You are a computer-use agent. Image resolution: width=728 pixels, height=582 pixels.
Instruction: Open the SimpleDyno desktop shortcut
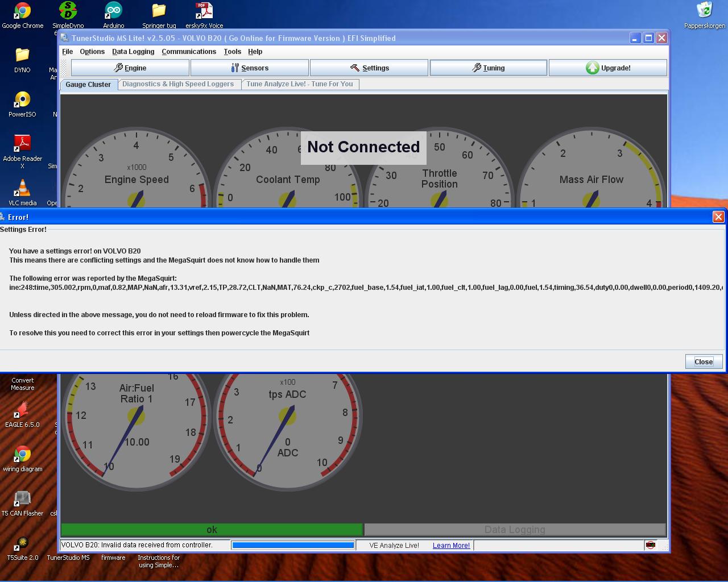click(68, 15)
